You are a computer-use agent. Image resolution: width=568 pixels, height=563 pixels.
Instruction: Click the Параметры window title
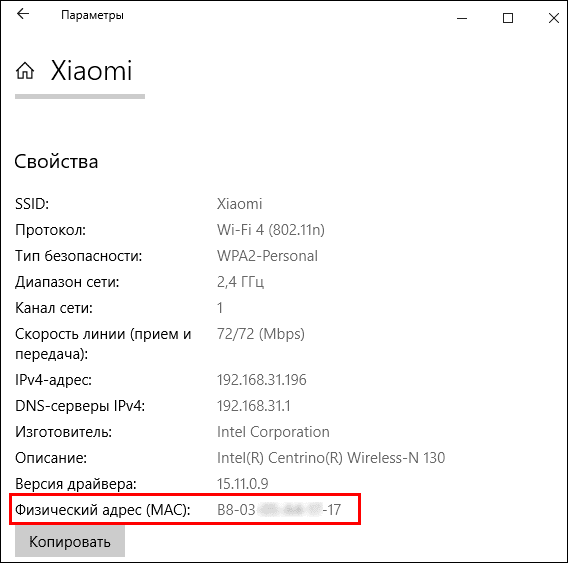click(92, 15)
